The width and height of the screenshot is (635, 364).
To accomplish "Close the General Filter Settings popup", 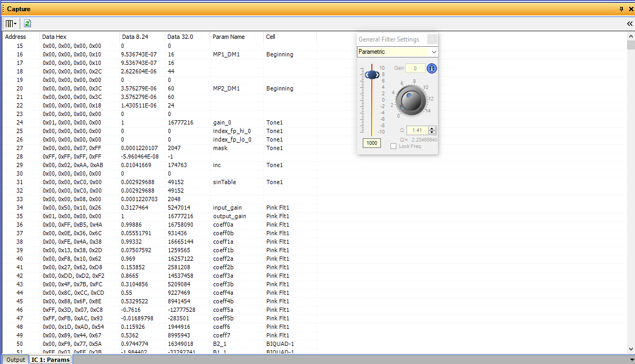I will 432,39.
